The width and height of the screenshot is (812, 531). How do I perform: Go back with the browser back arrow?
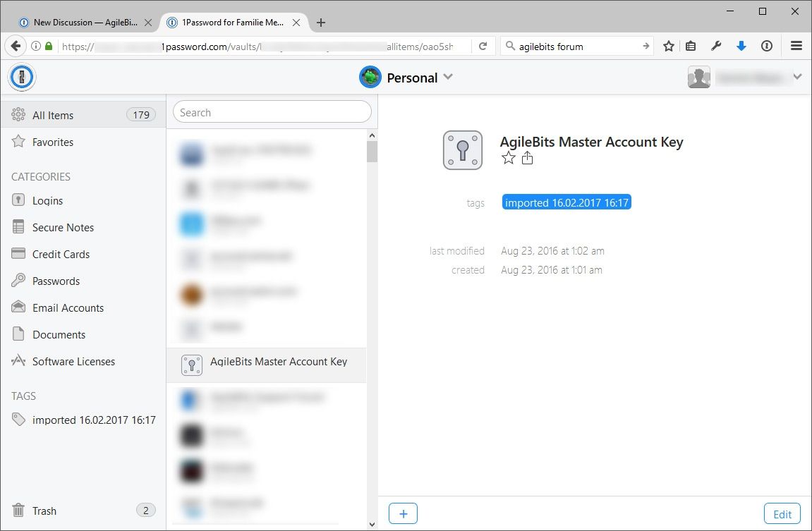16,46
